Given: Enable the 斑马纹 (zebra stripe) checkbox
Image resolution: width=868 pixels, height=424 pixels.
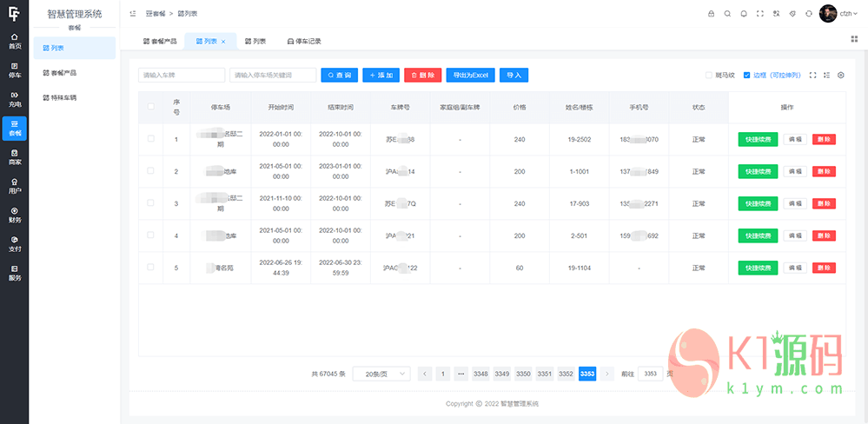Looking at the screenshot, I should click(x=709, y=76).
